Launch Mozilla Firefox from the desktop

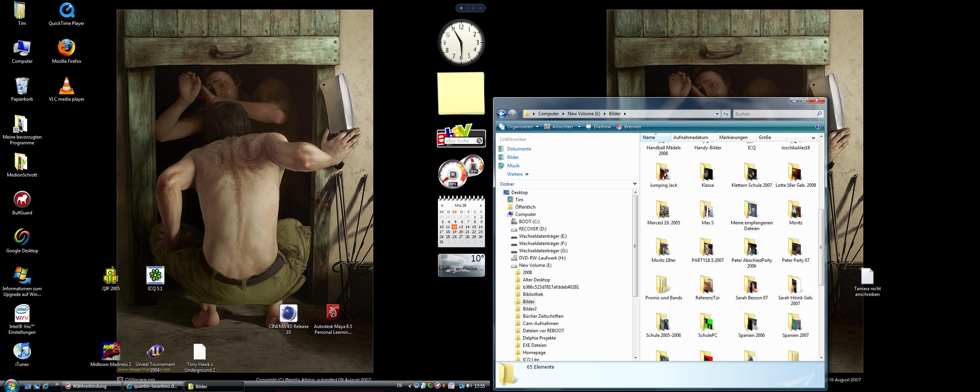[x=67, y=51]
